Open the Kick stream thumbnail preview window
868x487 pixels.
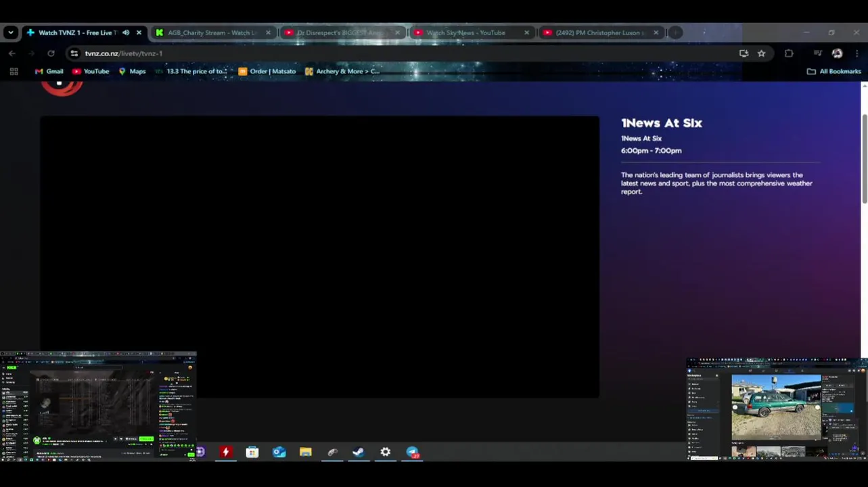pos(98,407)
